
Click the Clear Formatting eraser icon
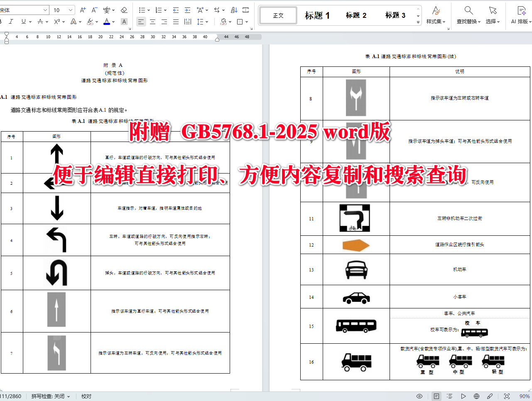(125, 10)
